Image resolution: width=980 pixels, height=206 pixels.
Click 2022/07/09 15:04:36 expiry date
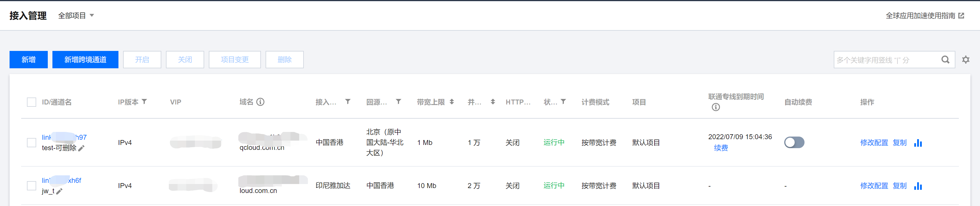[740, 137]
